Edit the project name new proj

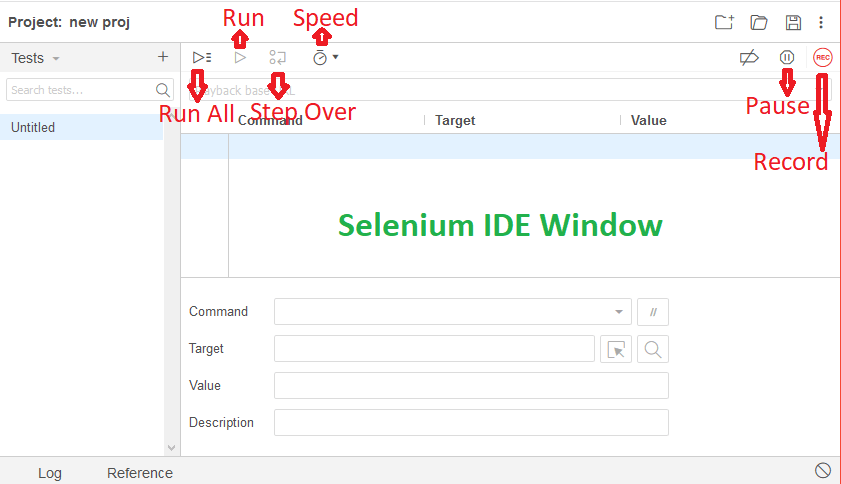pyautogui.click(x=100, y=23)
